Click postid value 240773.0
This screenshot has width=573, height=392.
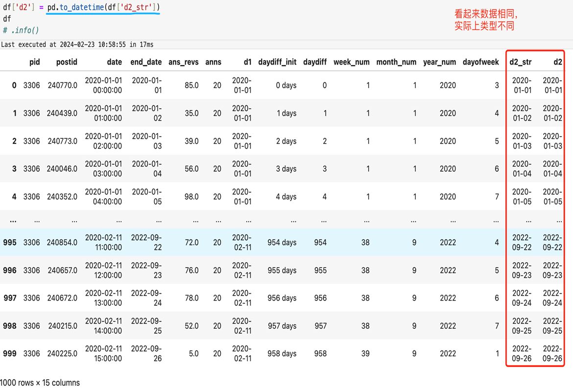point(63,141)
